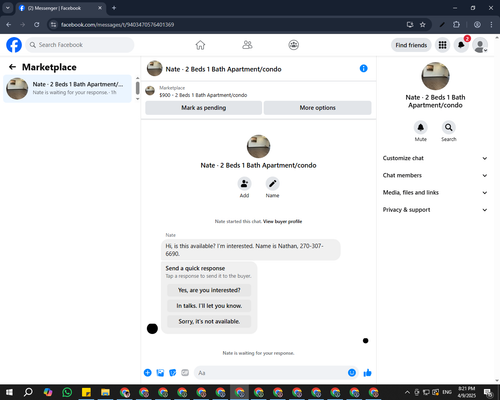This screenshot has height=400, width=500.
Task: Go back using the Marketplace arrow
Action: (x=12, y=67)
